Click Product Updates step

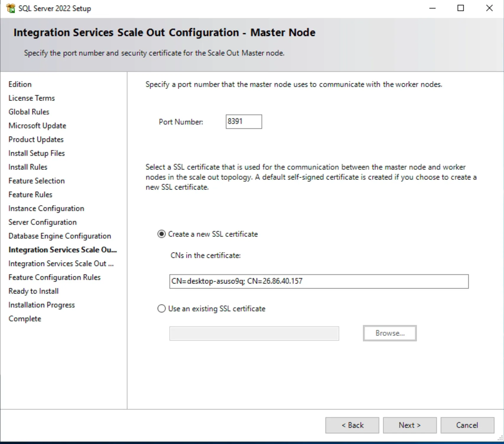coord(36,139)
